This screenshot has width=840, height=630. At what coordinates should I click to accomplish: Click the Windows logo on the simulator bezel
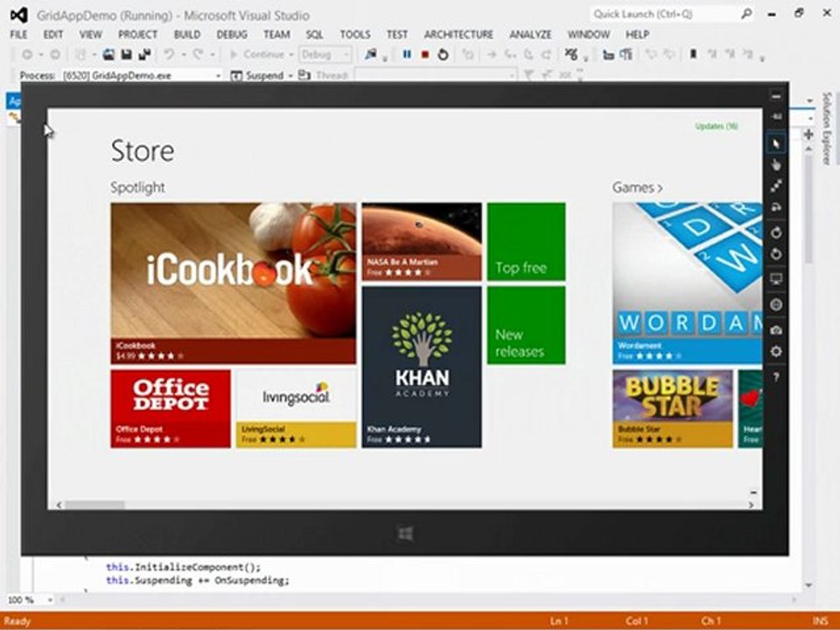tap(405, 533)
